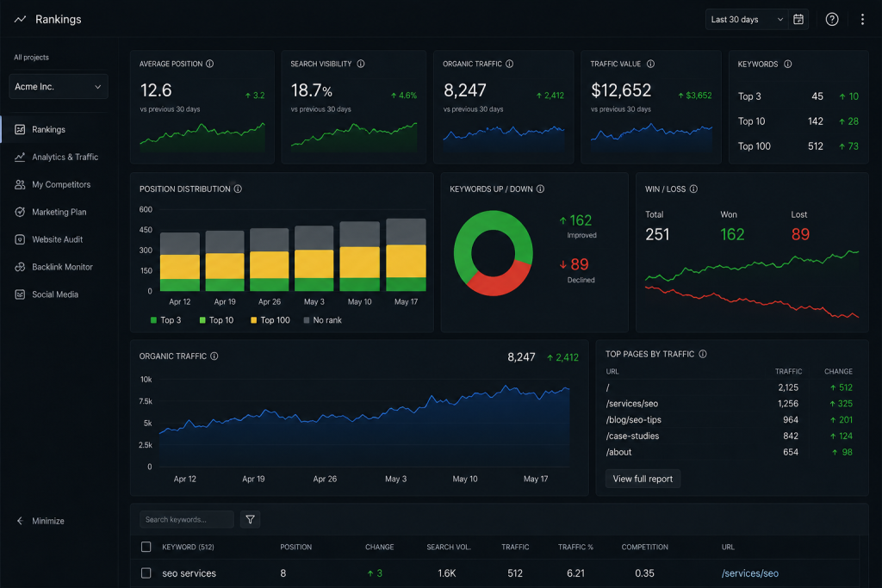The width and height of the screenshot is (882, 588).
Task: Navigate to Website Audit
Action: (58, 239)
